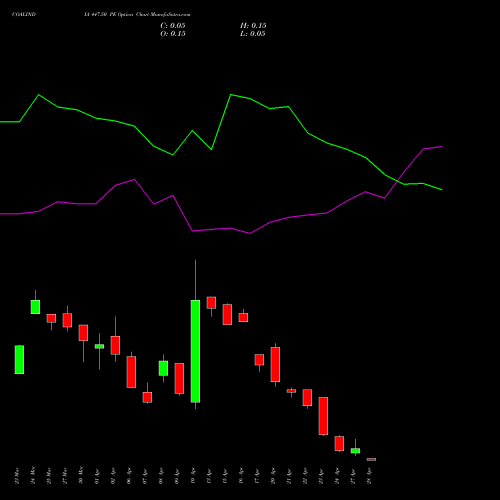Click the '06 Apr' date axis label
This screenshot has height=500, width=500.
[x=129, y=476]
